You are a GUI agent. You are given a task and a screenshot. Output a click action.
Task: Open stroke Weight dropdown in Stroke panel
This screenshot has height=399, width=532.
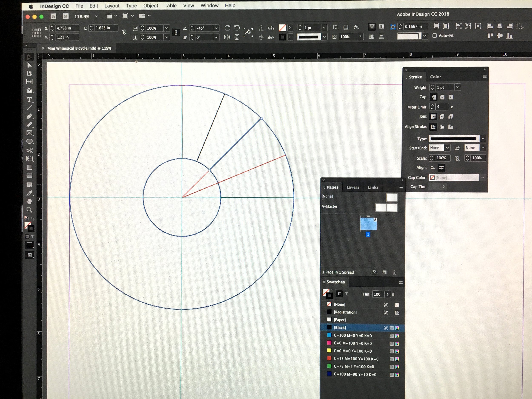coord(458,87)
